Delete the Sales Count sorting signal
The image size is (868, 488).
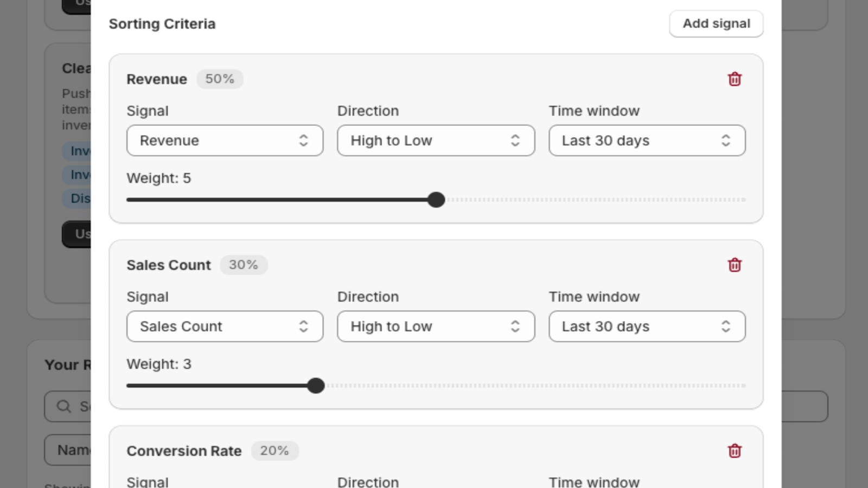pos(735,265)
